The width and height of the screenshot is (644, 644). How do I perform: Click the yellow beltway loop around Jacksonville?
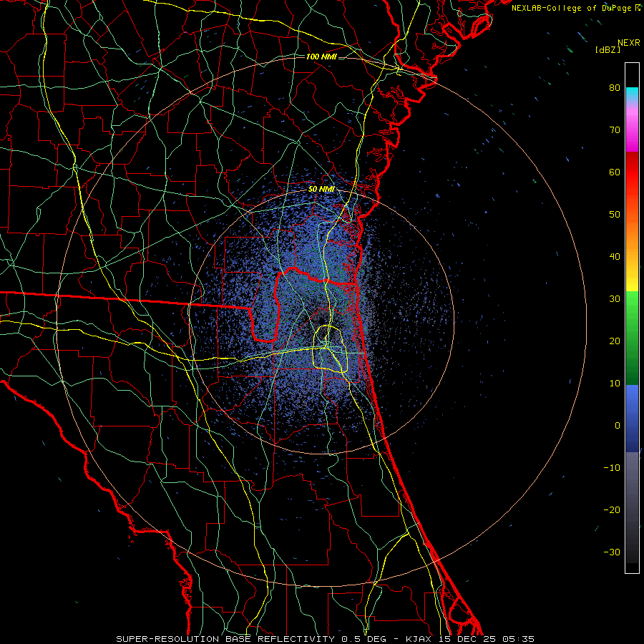[330, 349]
